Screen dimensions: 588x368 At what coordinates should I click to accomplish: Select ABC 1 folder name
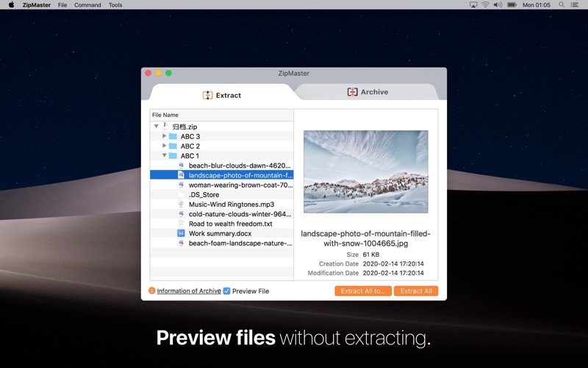[x=190, y=156]
